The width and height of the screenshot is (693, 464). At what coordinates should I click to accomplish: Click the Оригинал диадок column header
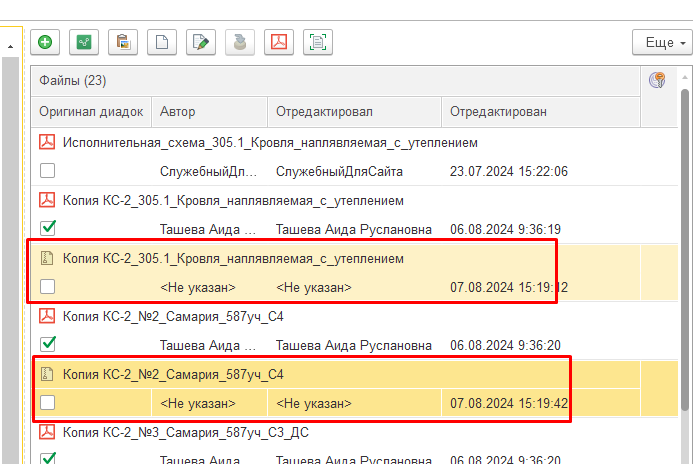click(x=91, y=112)
